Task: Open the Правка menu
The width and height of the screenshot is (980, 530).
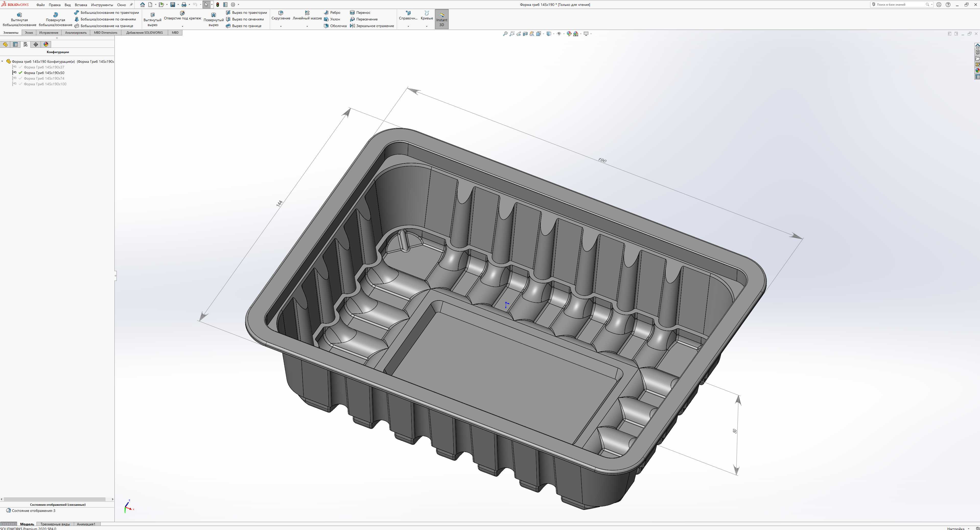Action: pyautogui.click(x=54, y=5)
